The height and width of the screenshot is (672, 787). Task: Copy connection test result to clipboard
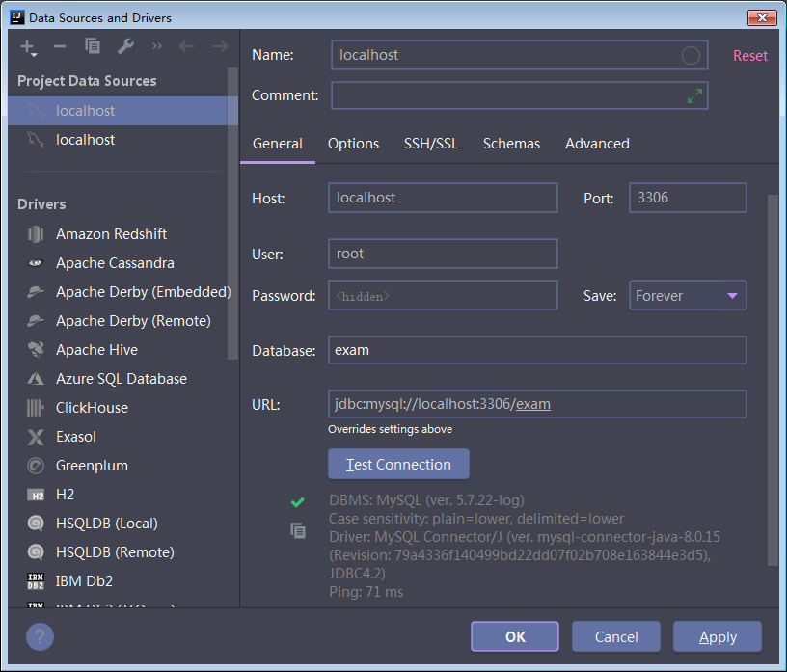coord(298,530)
